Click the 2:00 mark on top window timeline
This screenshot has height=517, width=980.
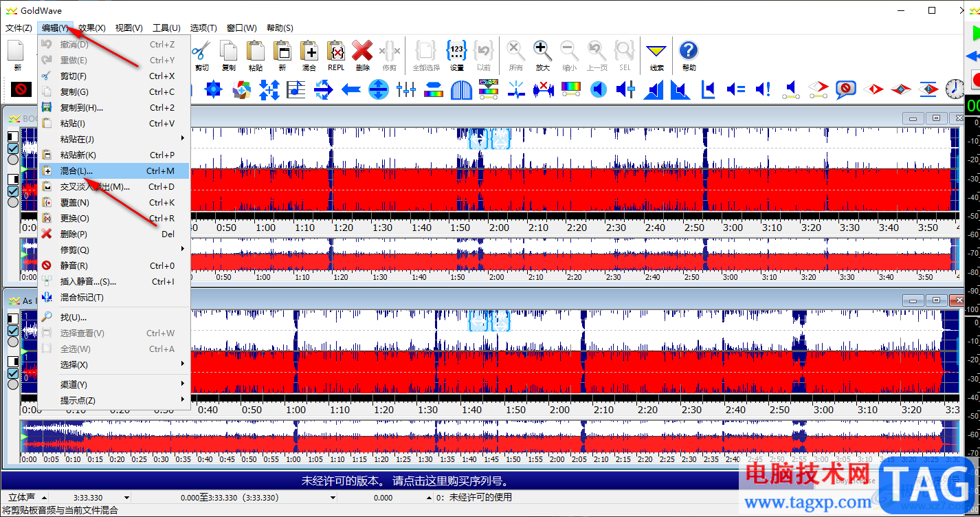[499, 228]
